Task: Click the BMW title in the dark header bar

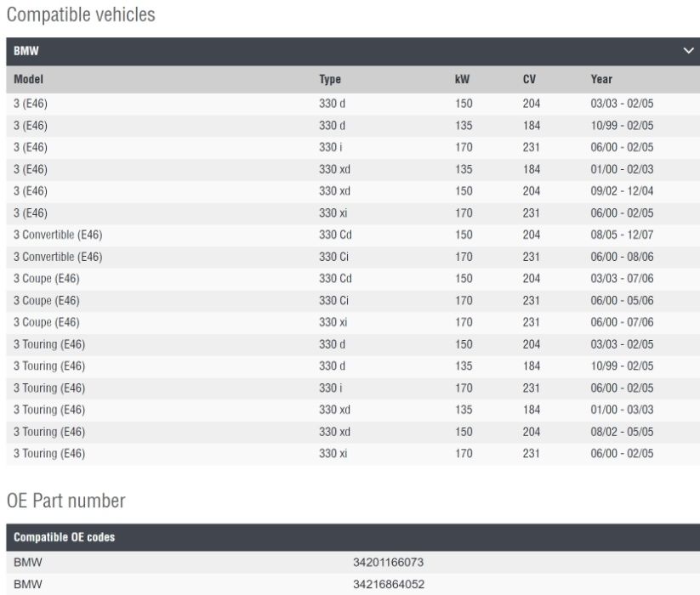Action: coord(26,52)
